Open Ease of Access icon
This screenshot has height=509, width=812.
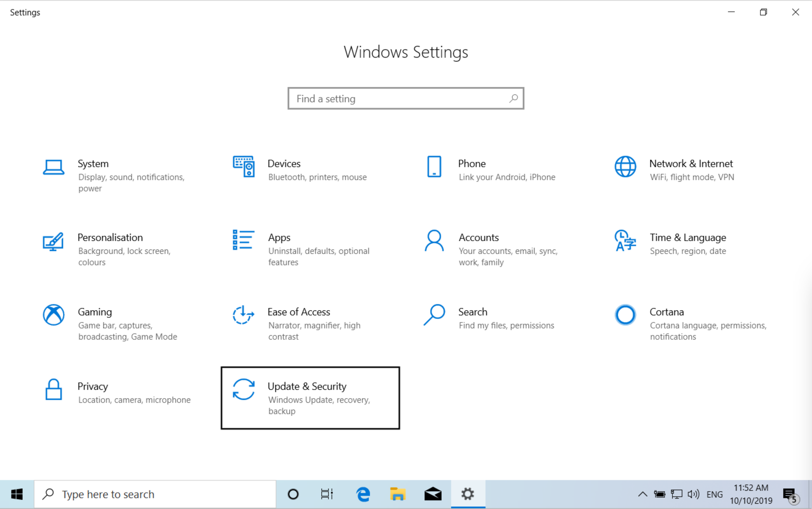coord(243,315)
